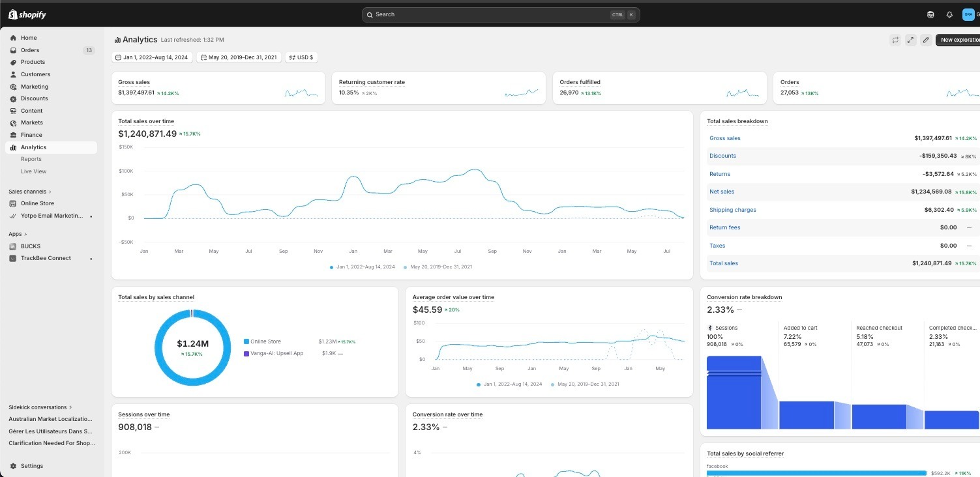
Task: Click the facebook referrer bar
Action: 816,473
